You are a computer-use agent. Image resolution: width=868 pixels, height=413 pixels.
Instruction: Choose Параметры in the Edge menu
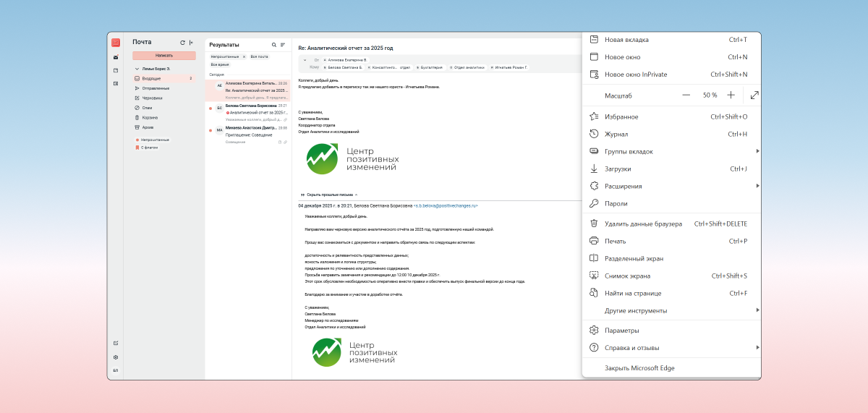[x=621, y=331]
